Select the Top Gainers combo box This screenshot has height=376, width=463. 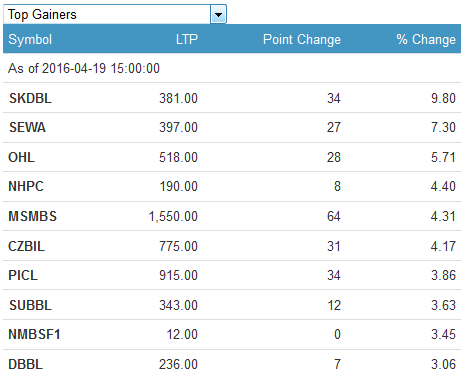coord(115,14)
